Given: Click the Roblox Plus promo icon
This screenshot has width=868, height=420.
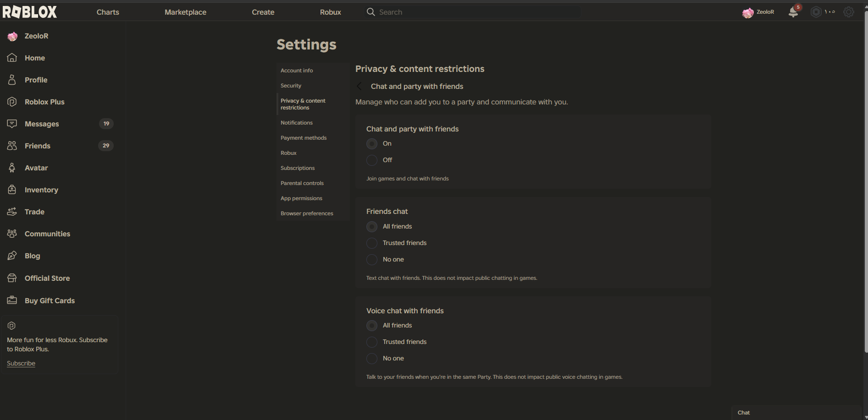Looking at the screenshot, I should click(x=12, y=326).
